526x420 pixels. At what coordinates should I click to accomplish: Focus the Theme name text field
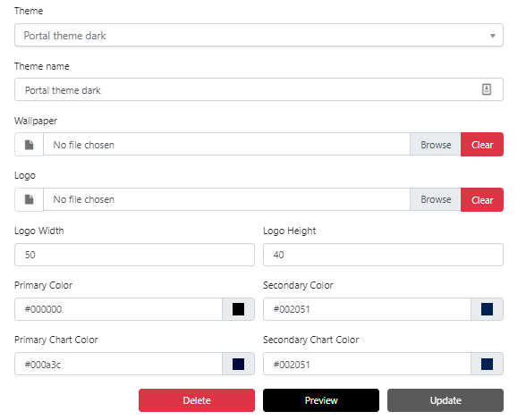[x=259, y=89]
